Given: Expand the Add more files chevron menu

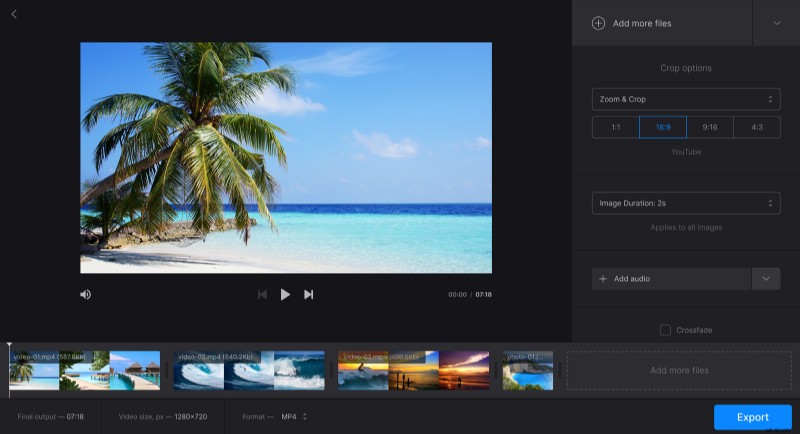Looking at the screenshot, I should tap(777, 23).
